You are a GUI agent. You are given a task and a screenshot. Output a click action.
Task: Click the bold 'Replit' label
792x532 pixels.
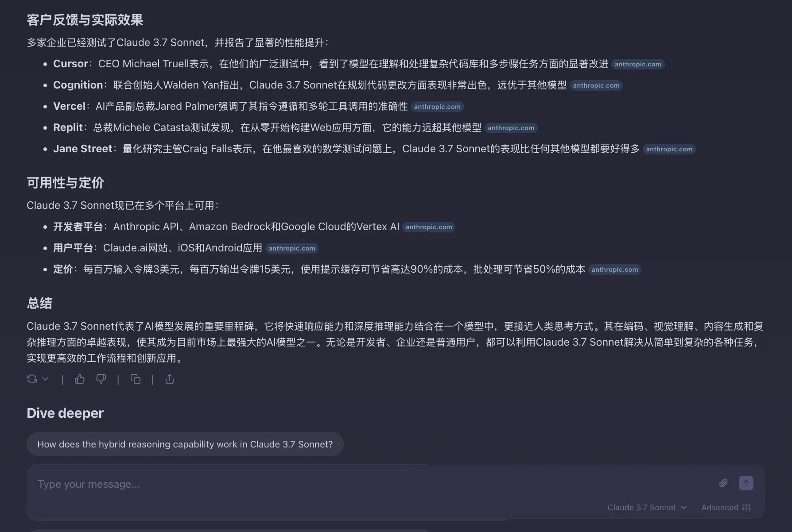click(x=68, y=127)
